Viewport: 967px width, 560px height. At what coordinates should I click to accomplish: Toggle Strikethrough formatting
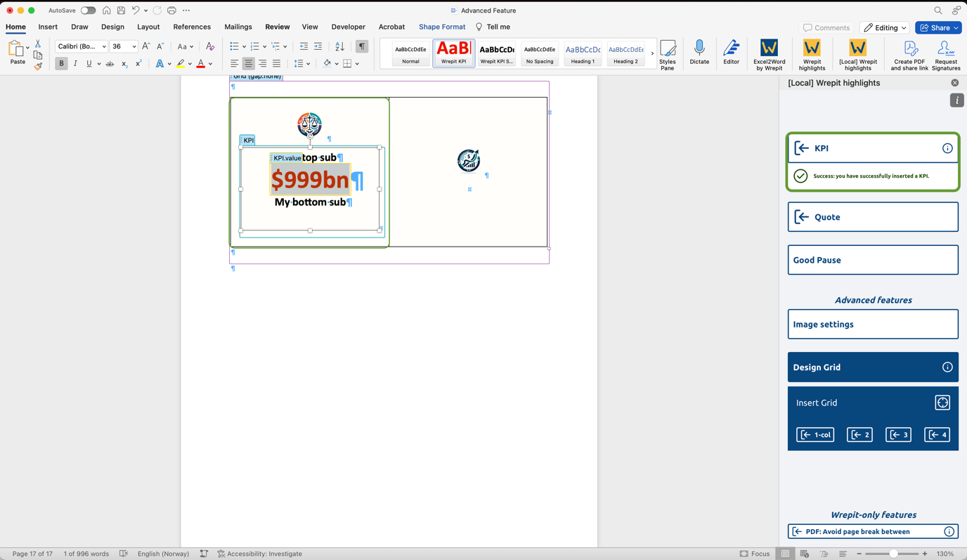(110, 63)
